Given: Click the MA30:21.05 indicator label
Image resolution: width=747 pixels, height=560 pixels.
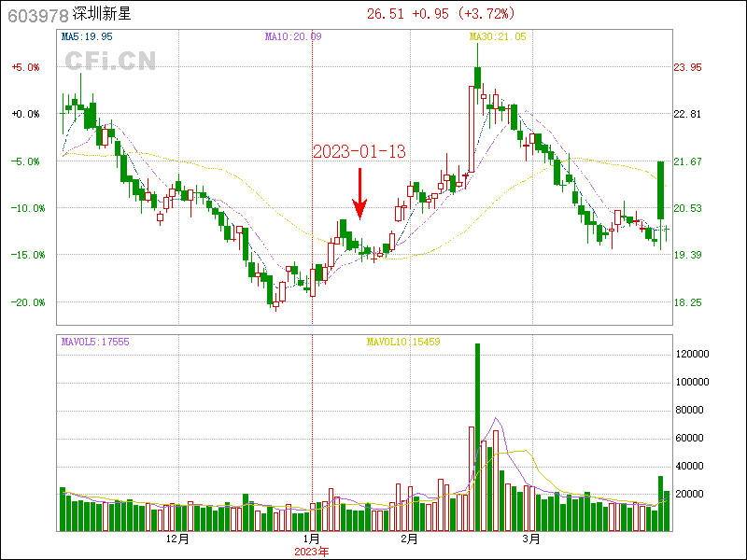Looking at the screenshot, I should tap(497, 36).
